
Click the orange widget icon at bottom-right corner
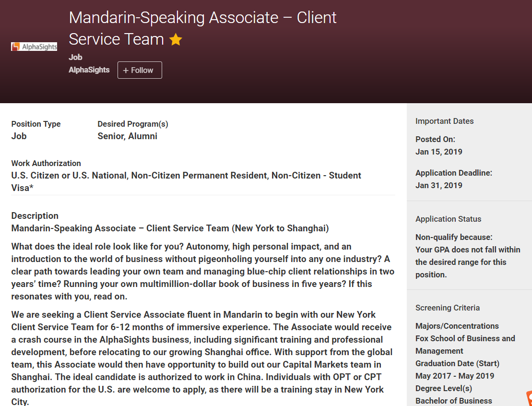[529, 398]
